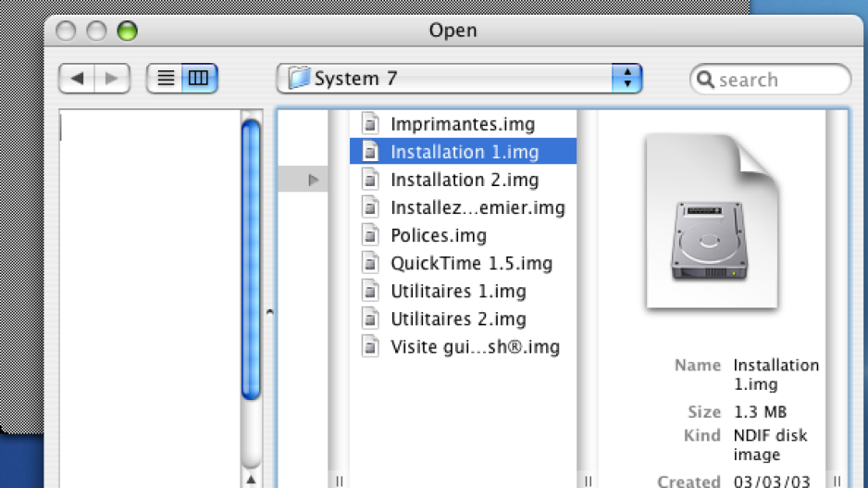Screen dimensions: 868x488
Task: Click the file list column width handle
Action: [x=588, y=481]
